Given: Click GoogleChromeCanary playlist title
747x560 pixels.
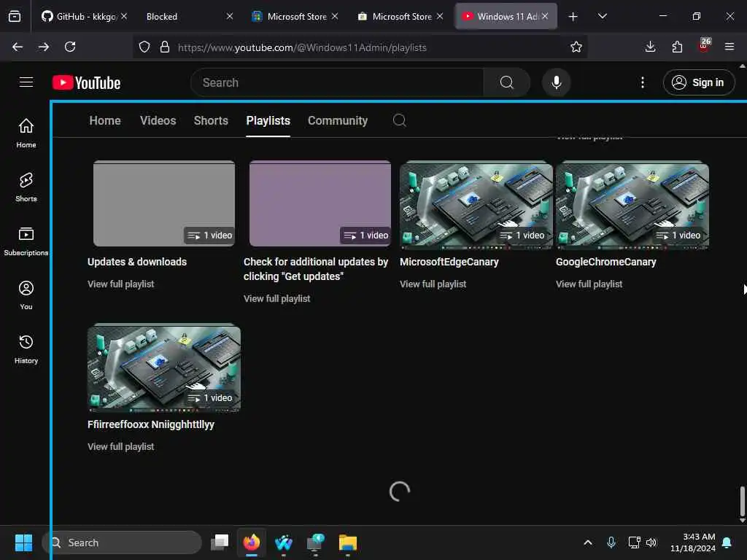Looking at the screenshot, I should 606,262.
